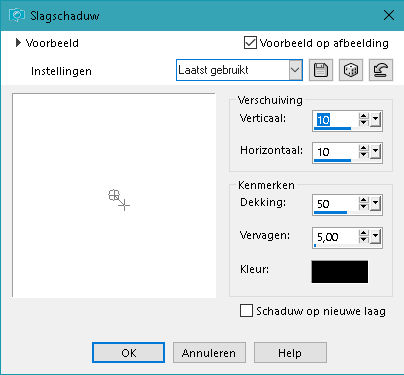The height and width of the screenshot is (375, 404).
Task: Click the Annuleren button
Action: point(209,353)
